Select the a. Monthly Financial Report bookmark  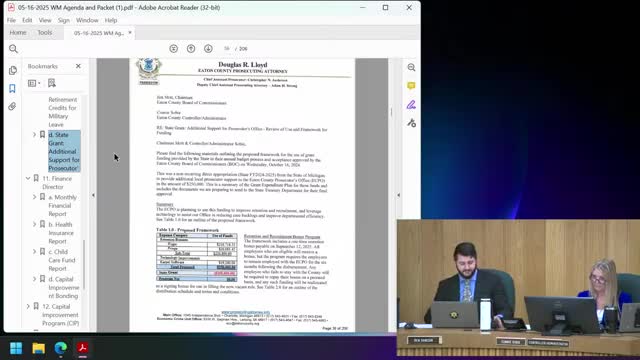click(62, 205)
